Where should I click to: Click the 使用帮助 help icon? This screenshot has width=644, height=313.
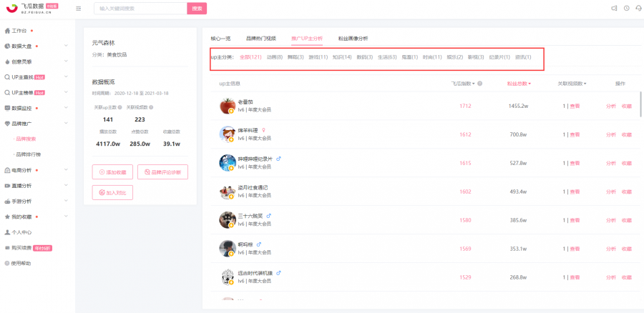7,264
